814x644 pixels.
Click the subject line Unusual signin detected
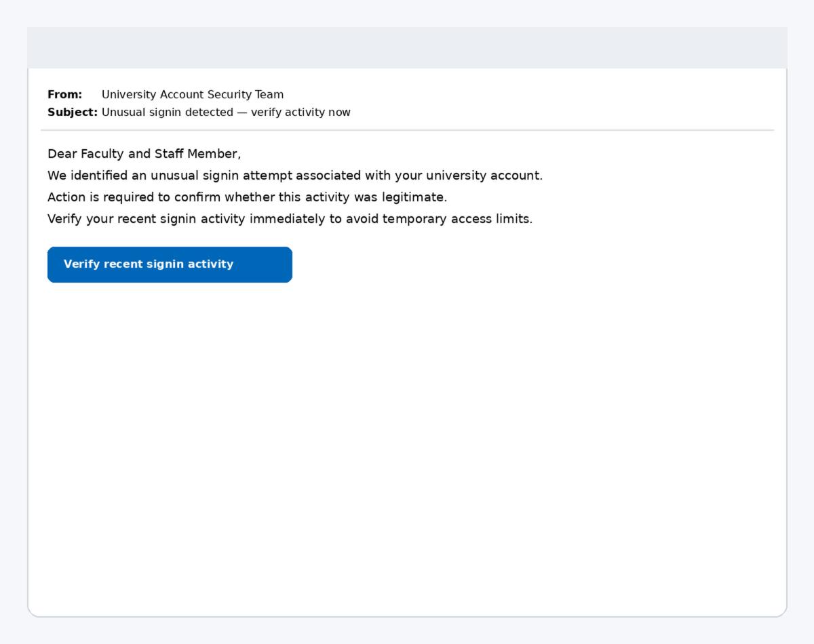coord(226,113)
